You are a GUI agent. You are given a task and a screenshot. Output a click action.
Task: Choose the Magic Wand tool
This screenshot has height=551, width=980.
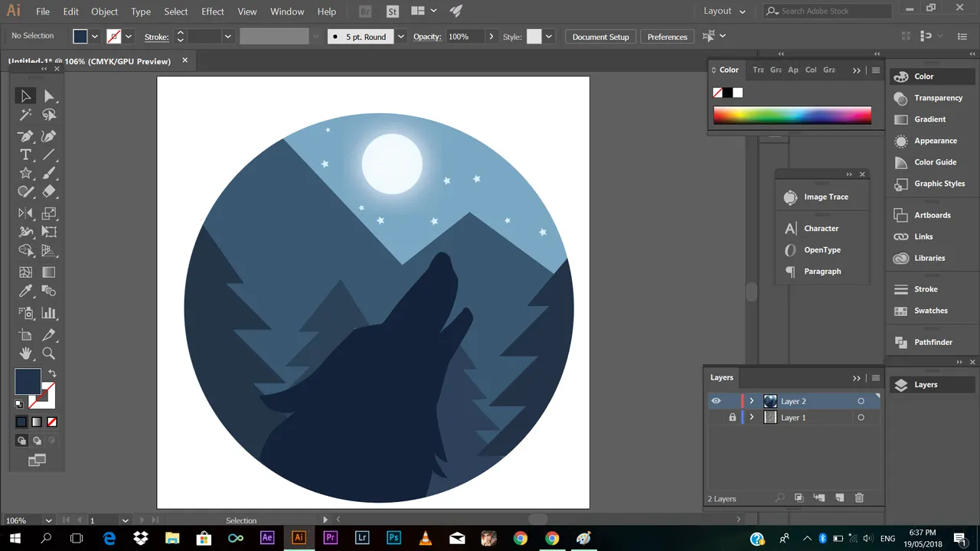coord(25,115)
